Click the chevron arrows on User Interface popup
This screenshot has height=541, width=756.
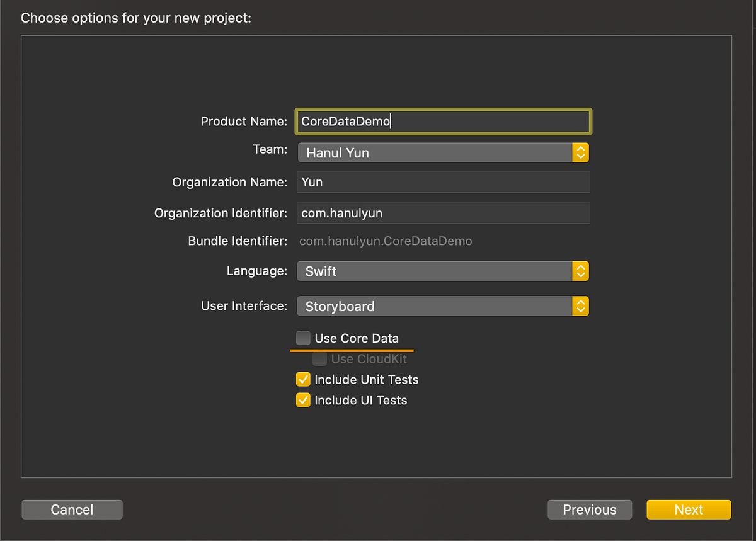click(580, 307)
